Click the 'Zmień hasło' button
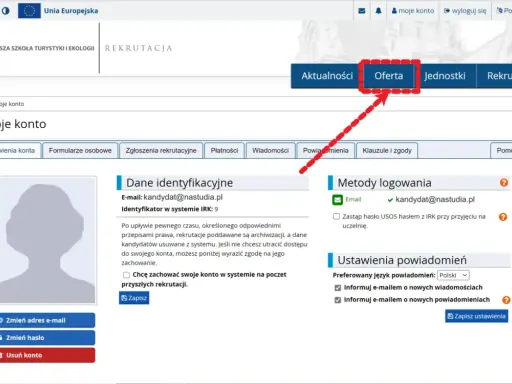The image size is (512, 384). point(47,338)
